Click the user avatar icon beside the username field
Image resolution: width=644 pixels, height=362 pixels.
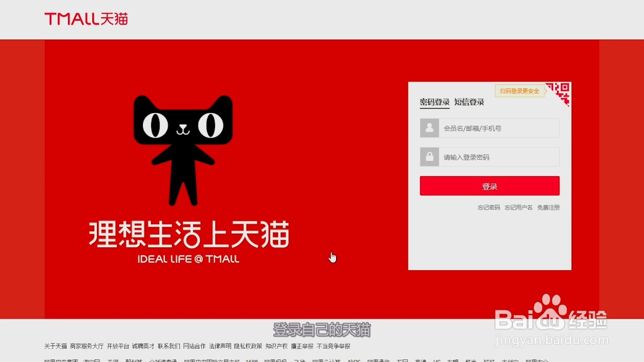(x=429, y=128)
